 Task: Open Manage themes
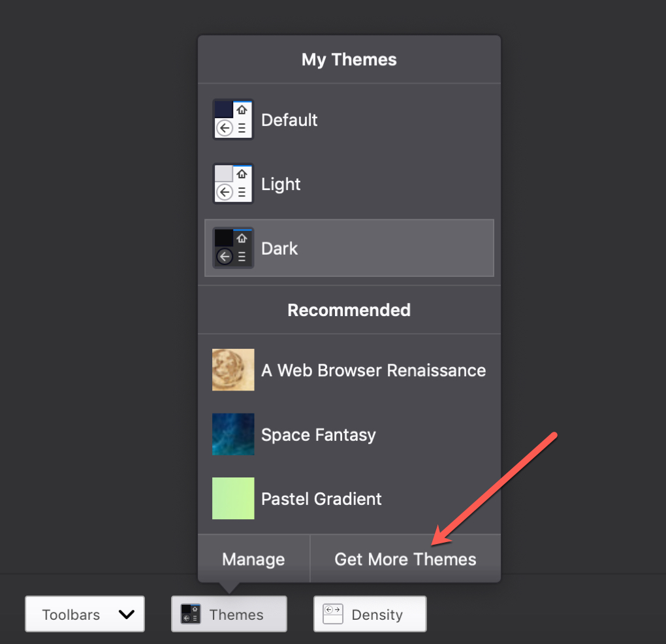253,558
